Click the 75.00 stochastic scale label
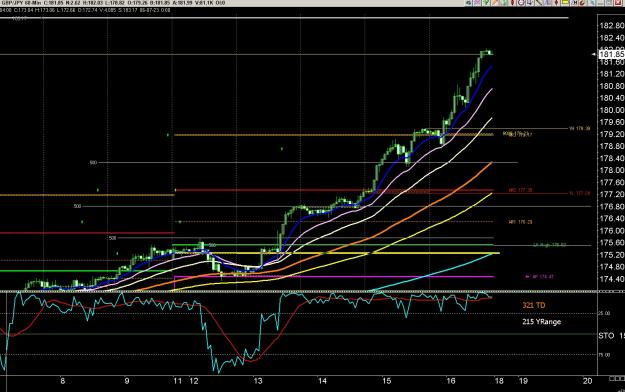Image resolution: width=625 pixels, height=392 pixels. click(604, 355)
